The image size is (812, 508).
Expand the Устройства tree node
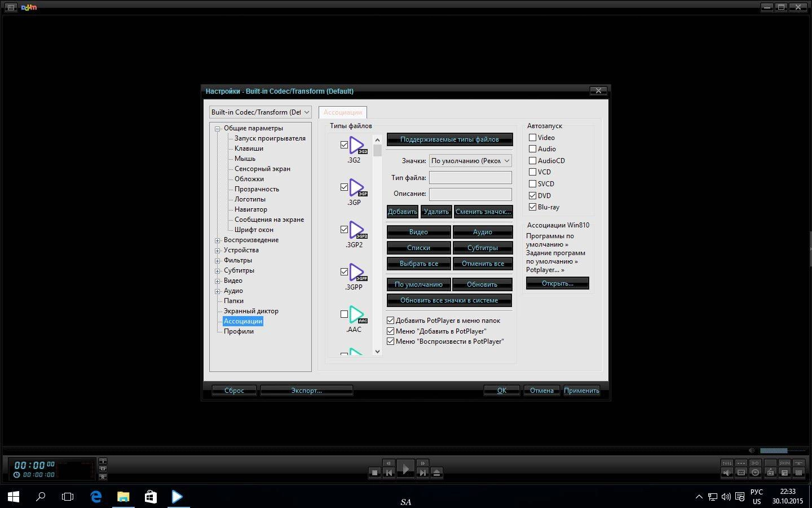217,251
